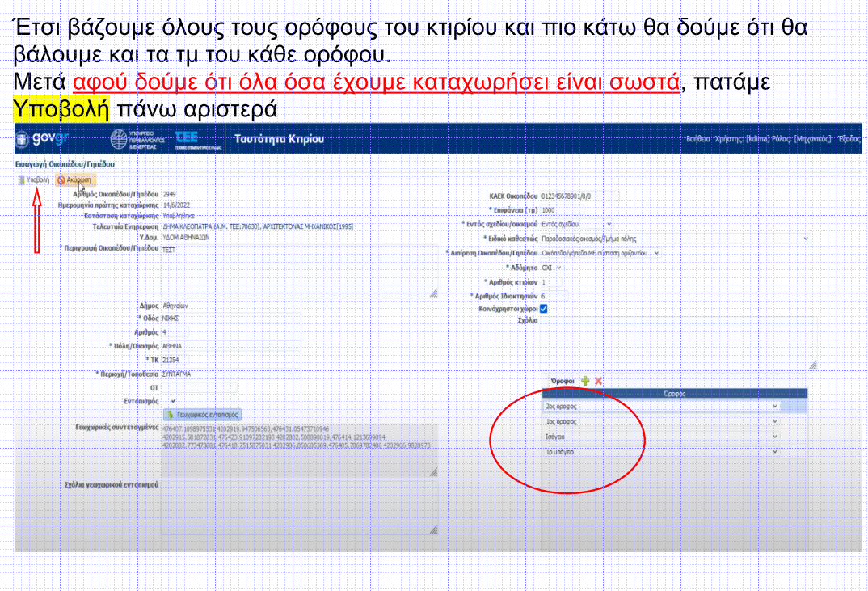Expand the Διαίρεση Οικοπέδου/Γηπέδου dropdown
Image resolution: width=868 pixels, height=591 pixels.
[x=600, y=253]
